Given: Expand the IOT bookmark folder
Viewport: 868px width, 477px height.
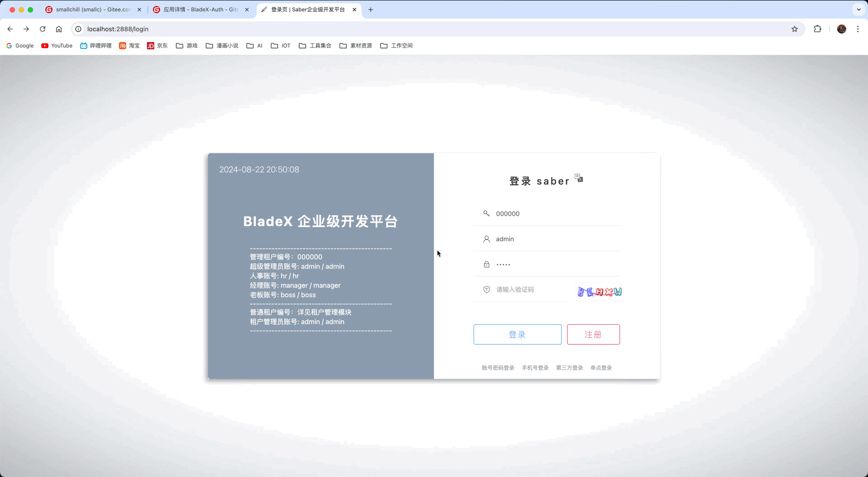Looking at the screenshot, I should point(281,46).
